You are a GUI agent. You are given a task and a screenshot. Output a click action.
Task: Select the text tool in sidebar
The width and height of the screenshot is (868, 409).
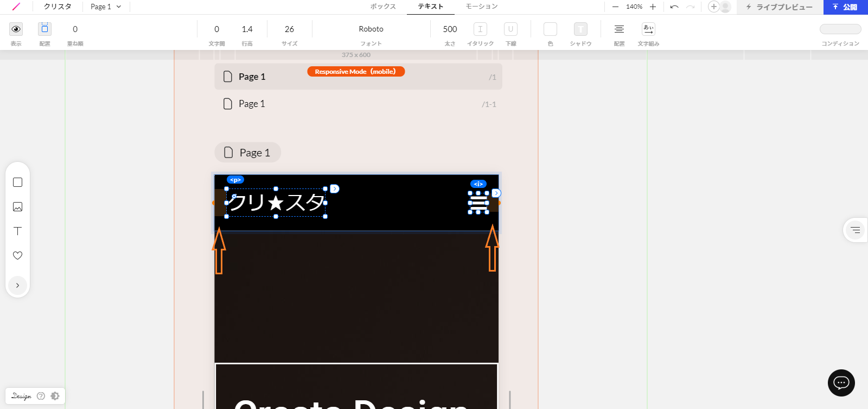[17, 231]
